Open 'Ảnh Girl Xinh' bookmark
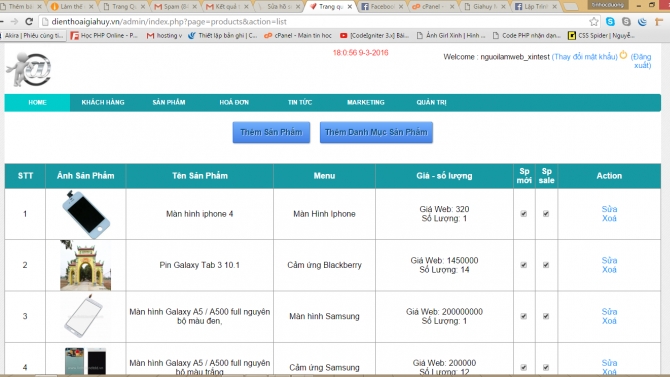 click(451, 35)
